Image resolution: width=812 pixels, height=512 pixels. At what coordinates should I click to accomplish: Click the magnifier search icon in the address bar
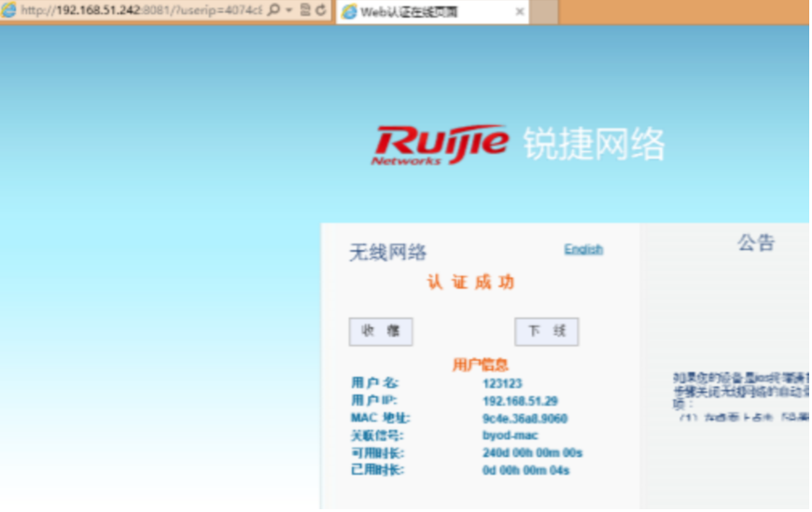273,10
